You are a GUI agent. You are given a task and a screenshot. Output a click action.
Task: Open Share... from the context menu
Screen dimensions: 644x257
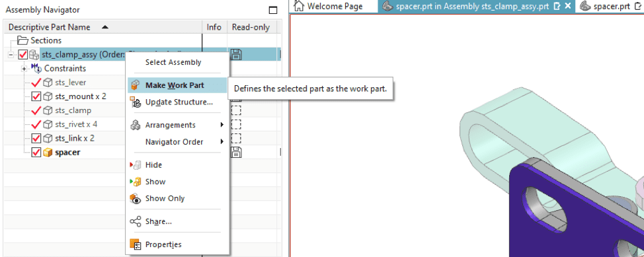(x=177, y=222)
